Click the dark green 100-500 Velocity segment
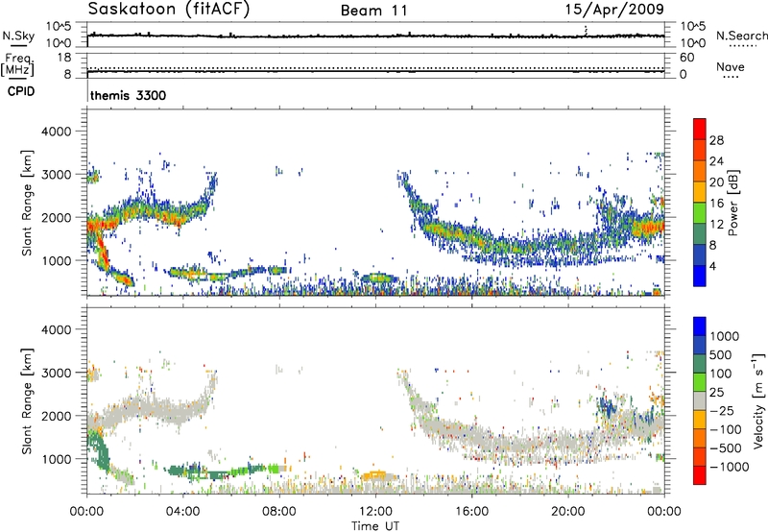This screenshot has height=532, width=768. tap(700, 363)
